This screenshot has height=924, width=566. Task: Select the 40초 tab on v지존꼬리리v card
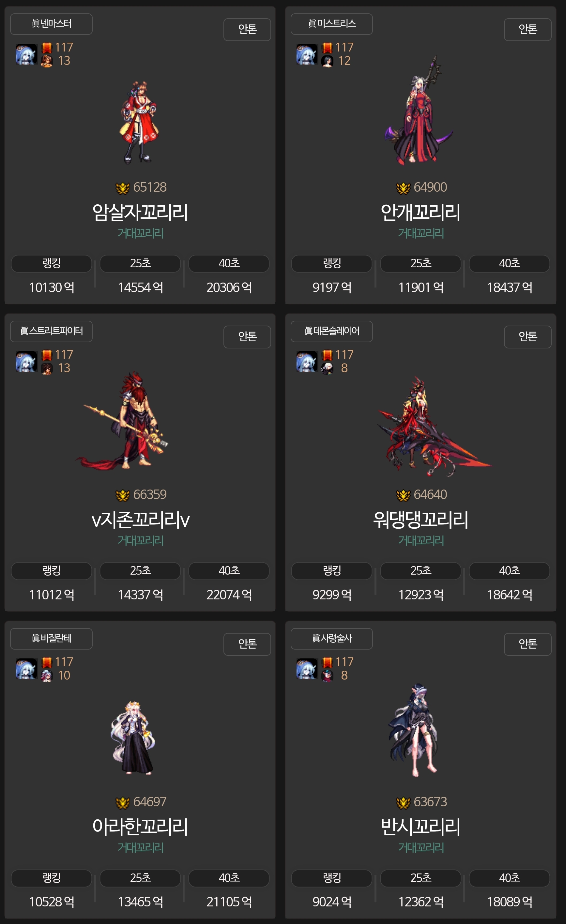229,571
